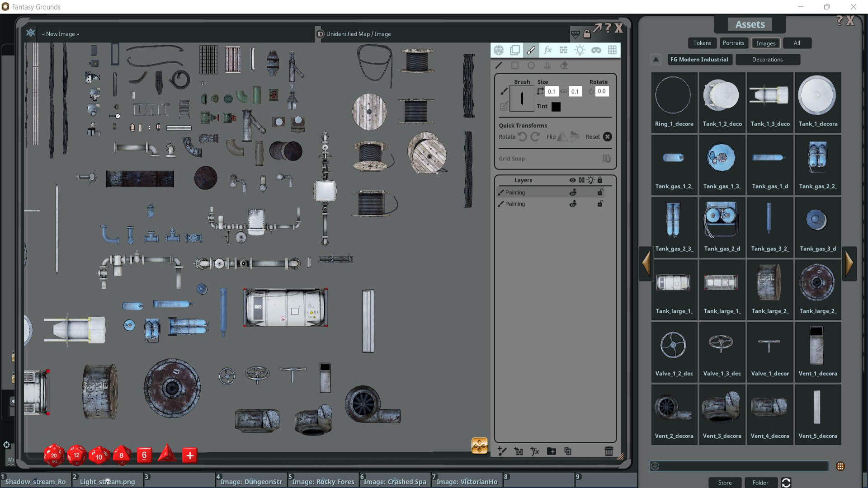Open the grid settings tool

(x=613, y=50)
